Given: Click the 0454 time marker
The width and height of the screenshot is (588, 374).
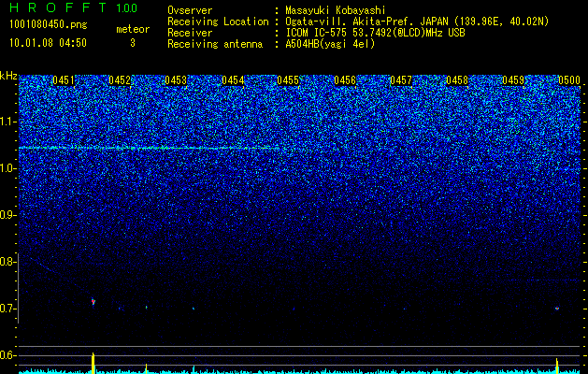Looking at the screenshot, I should pos(233,80).
